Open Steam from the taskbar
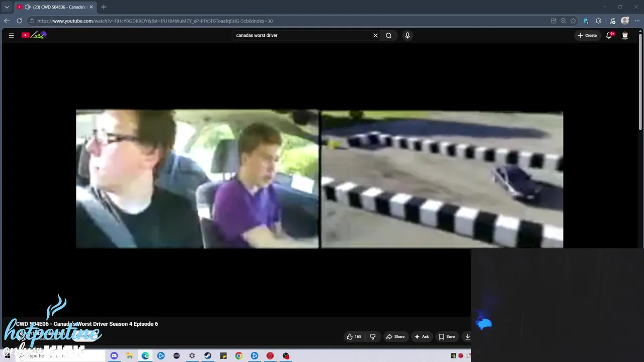The image size is (644, 362). (207, 356)
